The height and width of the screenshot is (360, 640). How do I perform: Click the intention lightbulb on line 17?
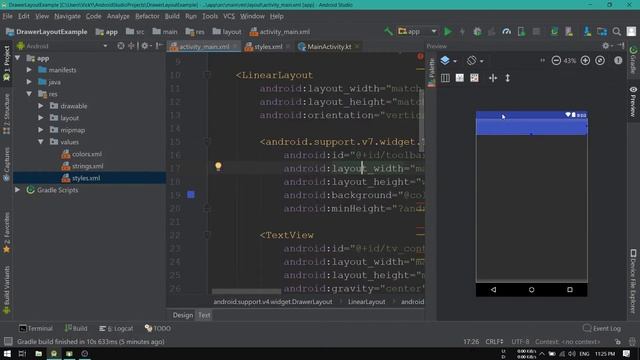[218, 166]
